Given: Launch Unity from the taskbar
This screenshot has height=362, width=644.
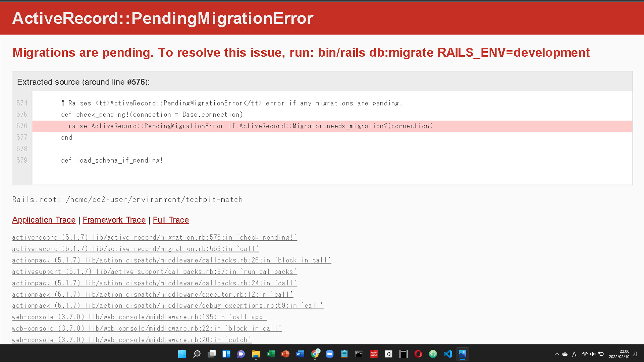Looking at the screenshot, I should coord(389,354).
